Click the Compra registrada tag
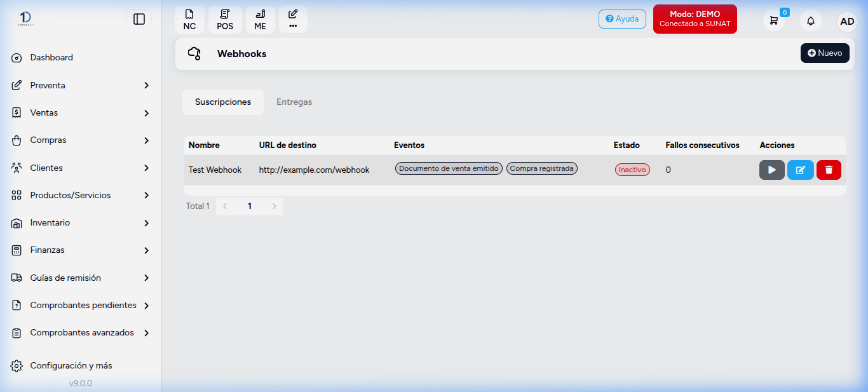 [x=542, y=168]
